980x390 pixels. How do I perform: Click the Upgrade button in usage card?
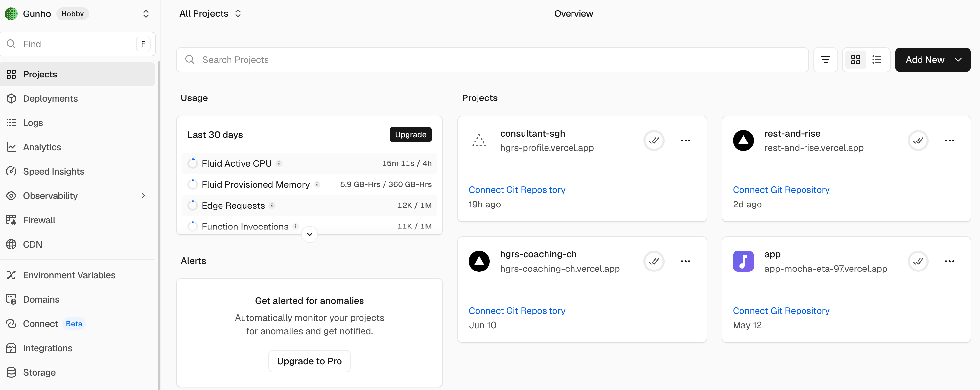tap(410, 135)
